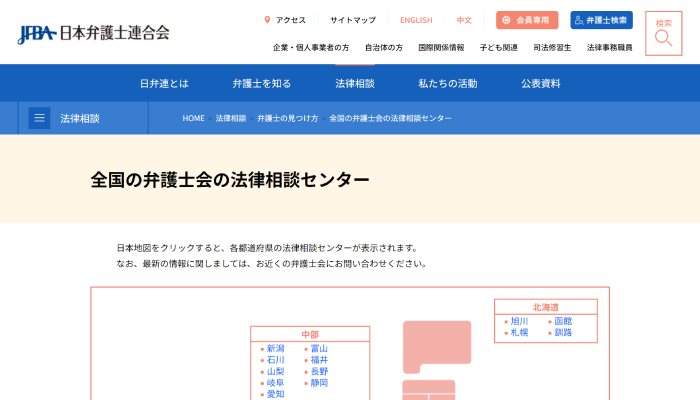This screenshot has width=700, height=400.
Task: Open the 静岡 link under 中部
Action: [x=319, y=383]
